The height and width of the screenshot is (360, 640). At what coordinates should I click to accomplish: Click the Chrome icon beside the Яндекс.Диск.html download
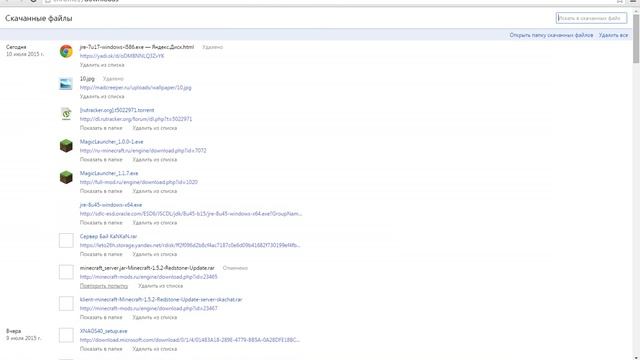[x=66, y=51]
